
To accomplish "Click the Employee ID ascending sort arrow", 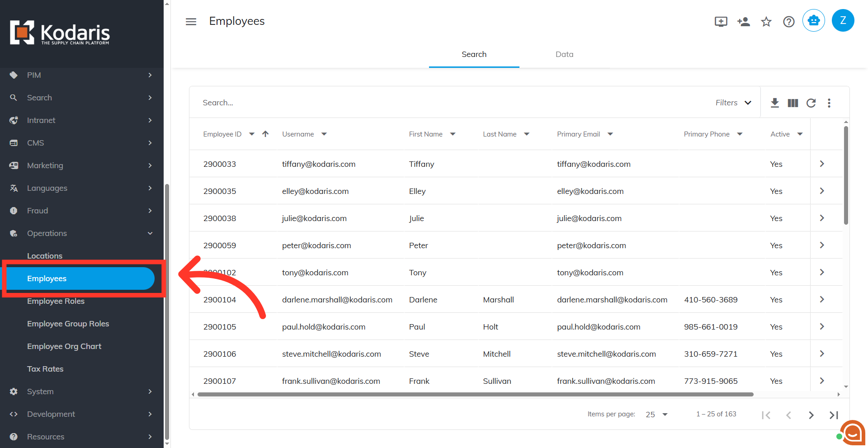I will (x=265, y=134).
